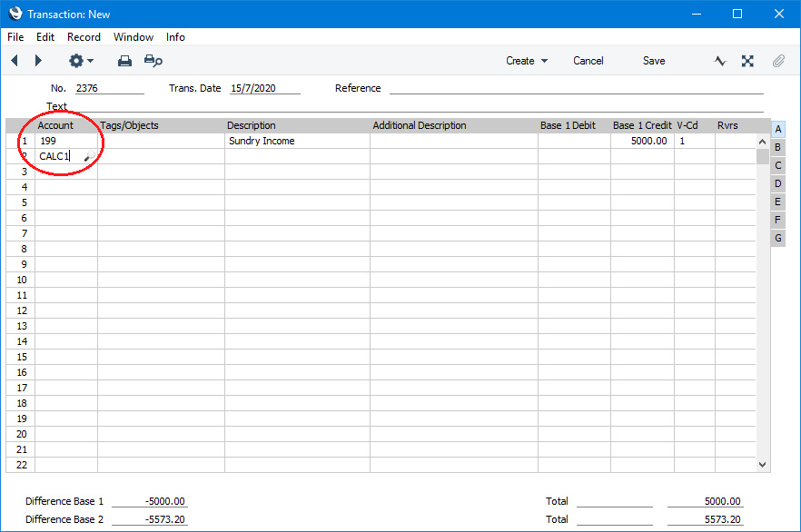Click V-Cd cell in row 1
The width and height of the screenshot is (801, 532).
click(694, 141)
